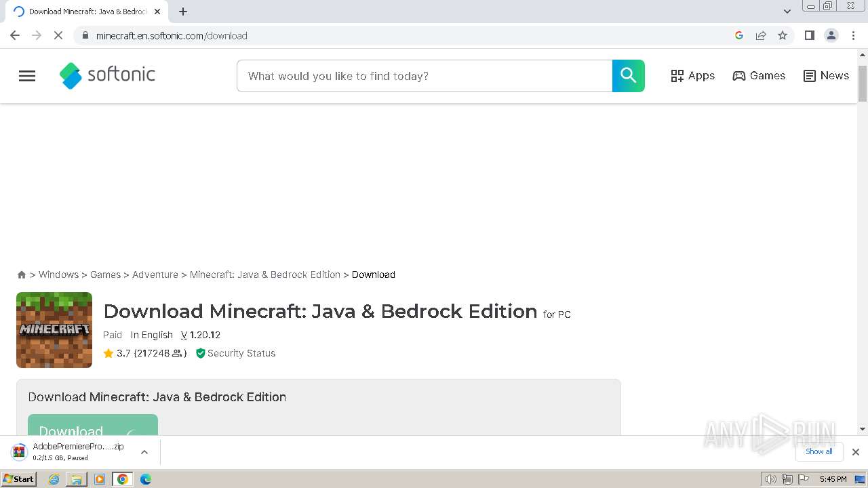The image size is (868, 488).
Task: Stop loading the page
Action: pos(58,35)
